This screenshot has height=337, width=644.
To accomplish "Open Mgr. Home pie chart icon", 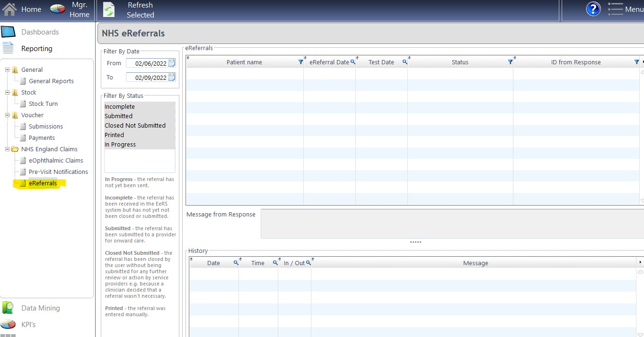I will [58, 9].
